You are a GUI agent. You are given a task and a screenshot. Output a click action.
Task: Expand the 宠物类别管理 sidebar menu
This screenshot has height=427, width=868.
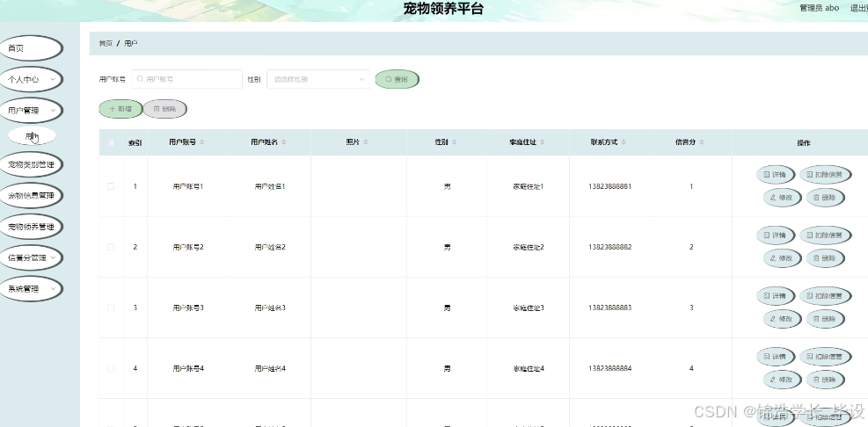[31, 164]
